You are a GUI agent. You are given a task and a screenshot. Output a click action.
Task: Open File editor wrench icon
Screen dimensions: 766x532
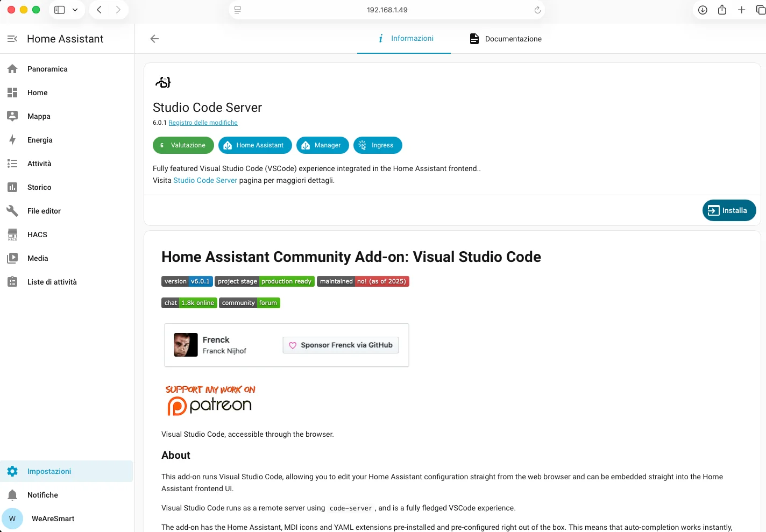12,211
